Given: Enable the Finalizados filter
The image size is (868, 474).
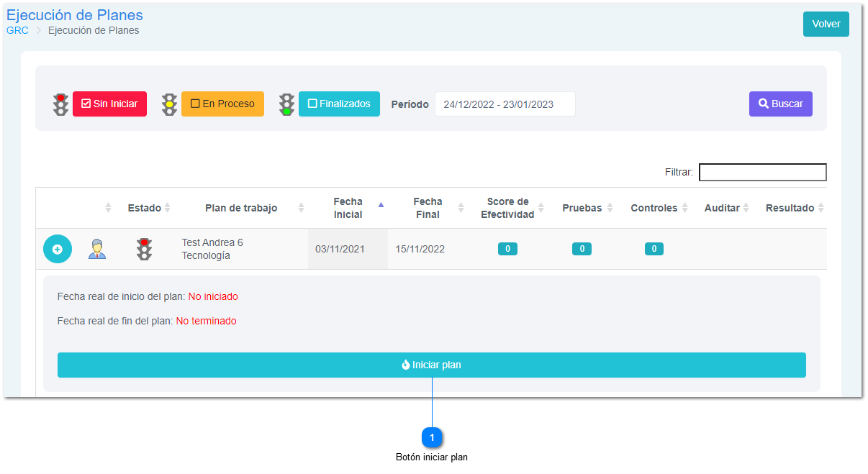Looking at the screenshot, I should (x=339, y=104).
